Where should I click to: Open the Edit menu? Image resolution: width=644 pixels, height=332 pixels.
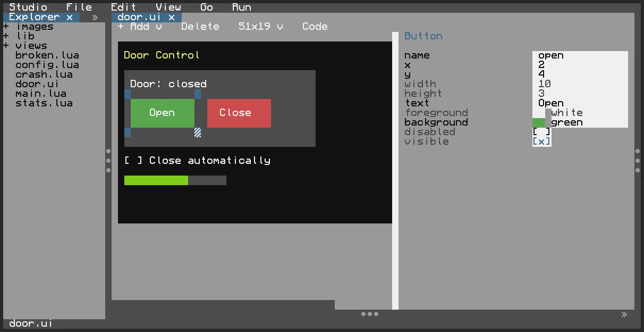(x=124, y=7)
